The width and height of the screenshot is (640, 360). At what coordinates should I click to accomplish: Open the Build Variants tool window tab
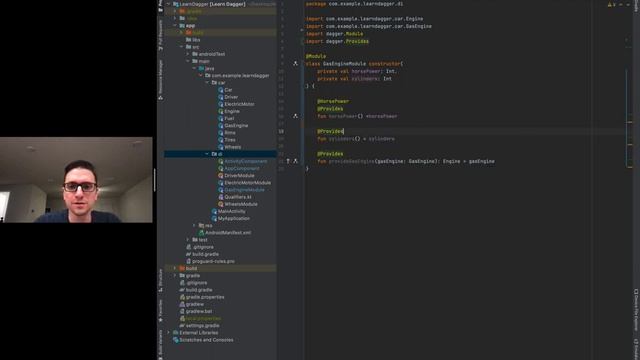160,344
